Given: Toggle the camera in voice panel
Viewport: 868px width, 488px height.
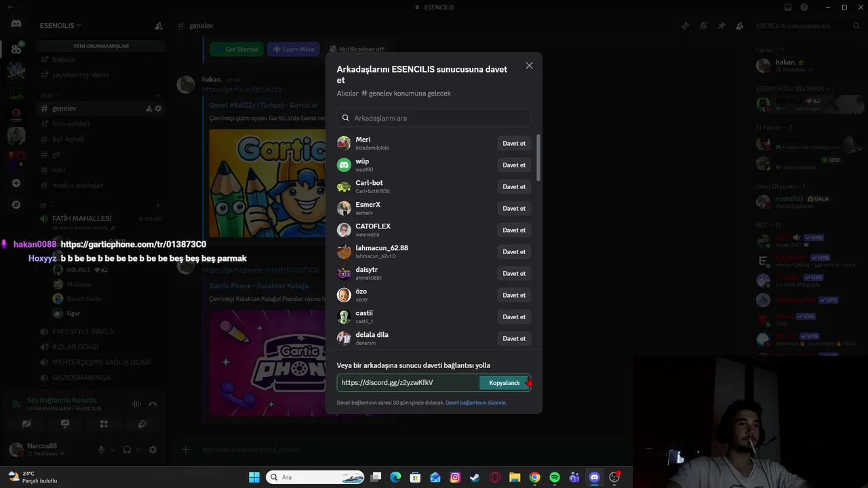Looking at the screenshot, I should 26,424.
